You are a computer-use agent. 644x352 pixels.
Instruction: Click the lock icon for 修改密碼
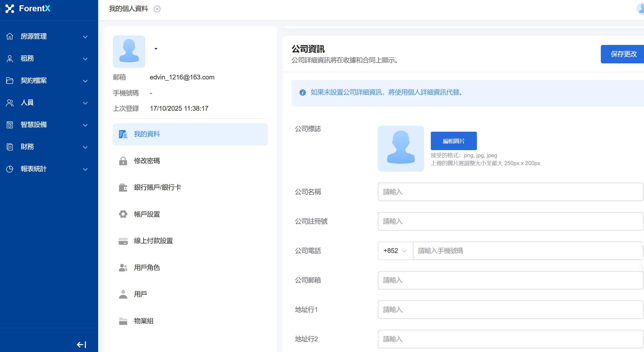click(123, 161)
